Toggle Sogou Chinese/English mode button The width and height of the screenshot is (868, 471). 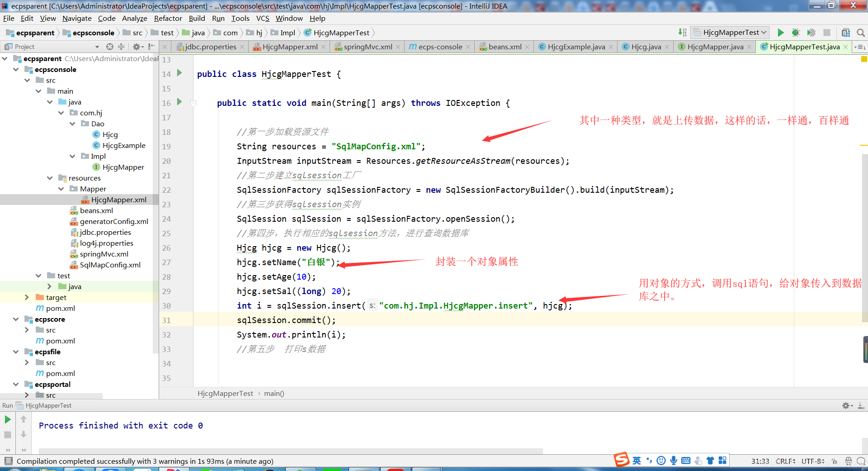(x=637, y=461)
